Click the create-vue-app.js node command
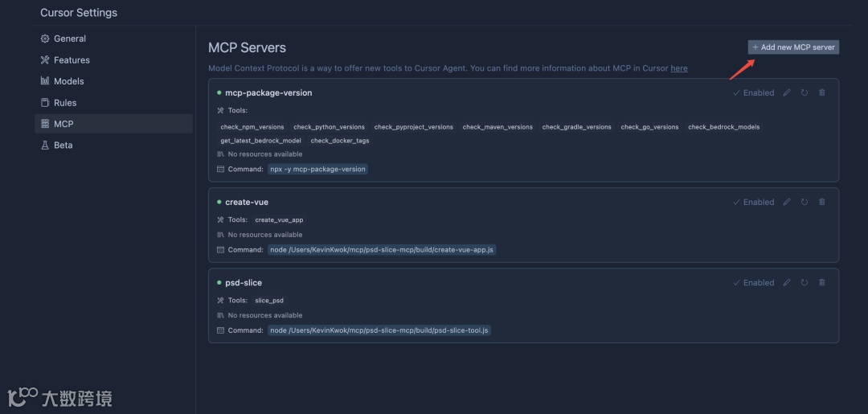 click(x=382, y=250)
